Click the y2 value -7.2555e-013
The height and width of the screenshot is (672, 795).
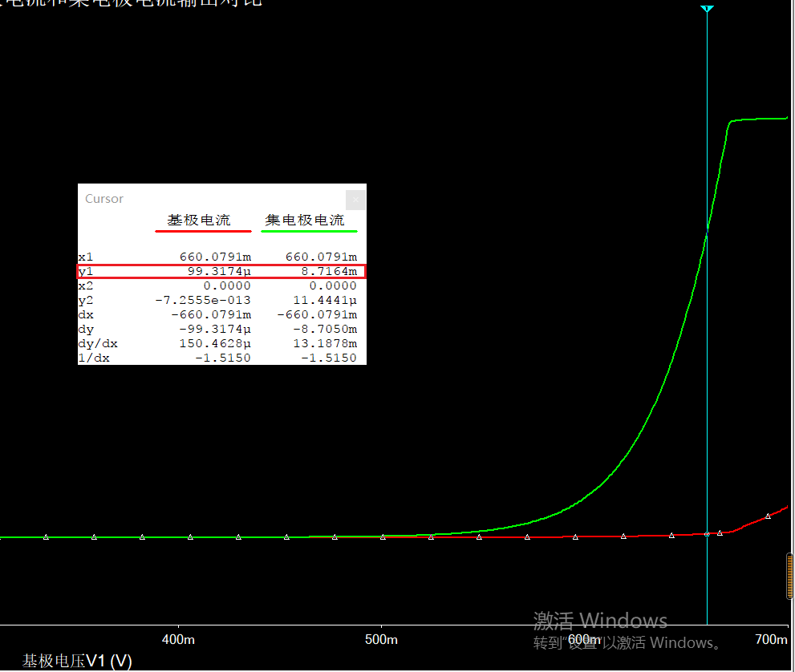click(203, 300)
